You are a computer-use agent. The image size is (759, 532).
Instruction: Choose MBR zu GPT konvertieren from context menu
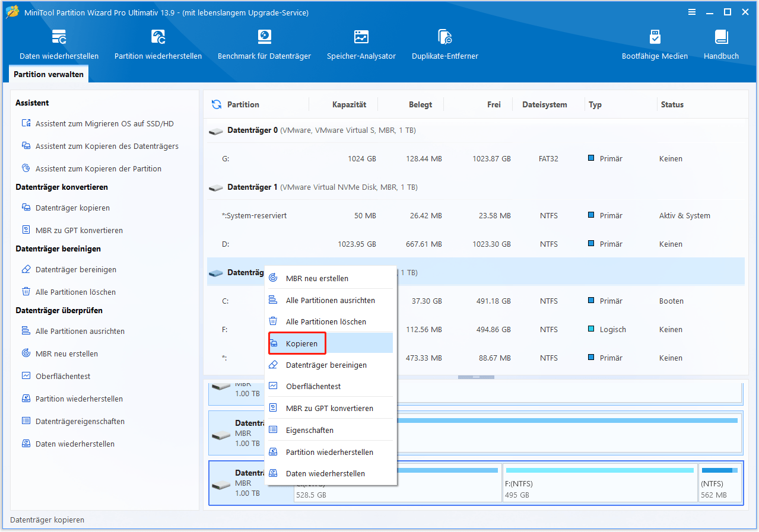pos(331,408)
